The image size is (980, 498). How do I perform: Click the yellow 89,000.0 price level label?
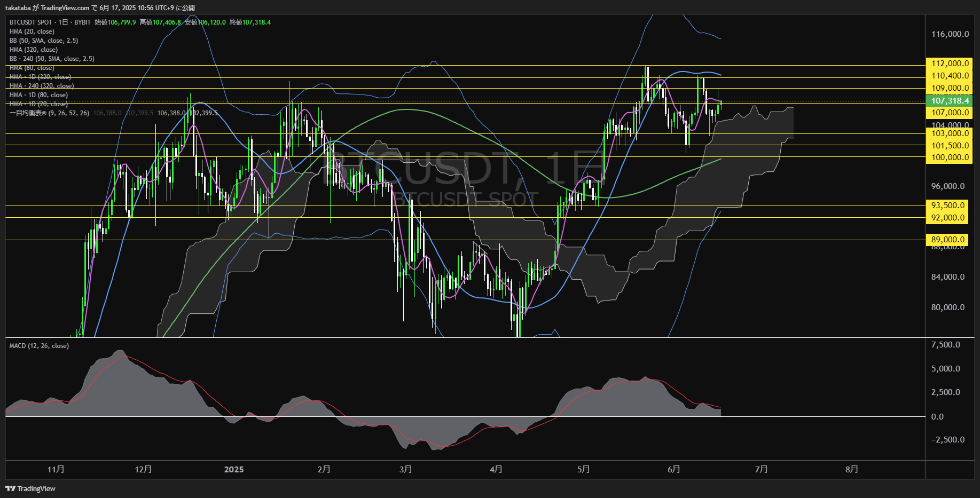coord(948,240)
